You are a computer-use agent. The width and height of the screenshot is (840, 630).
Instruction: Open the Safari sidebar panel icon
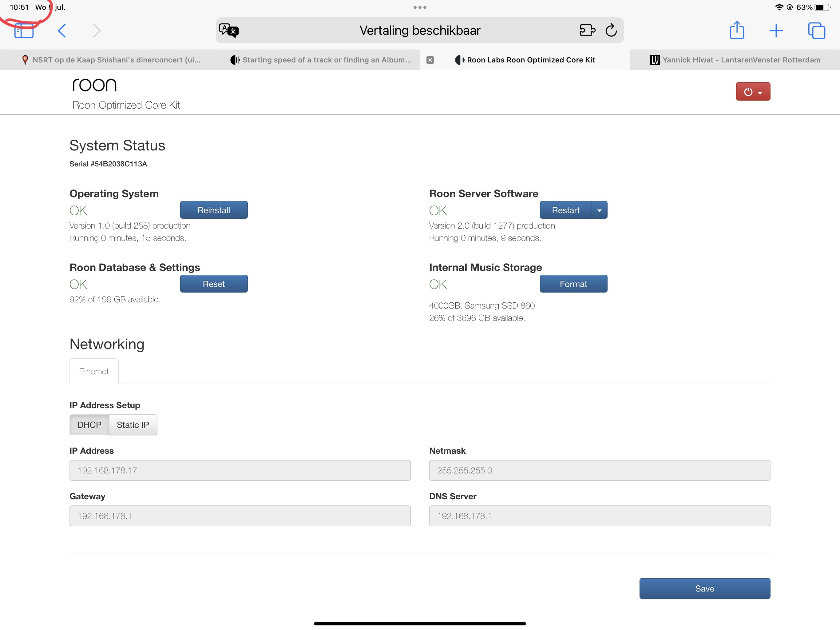[x=24, y=30]
